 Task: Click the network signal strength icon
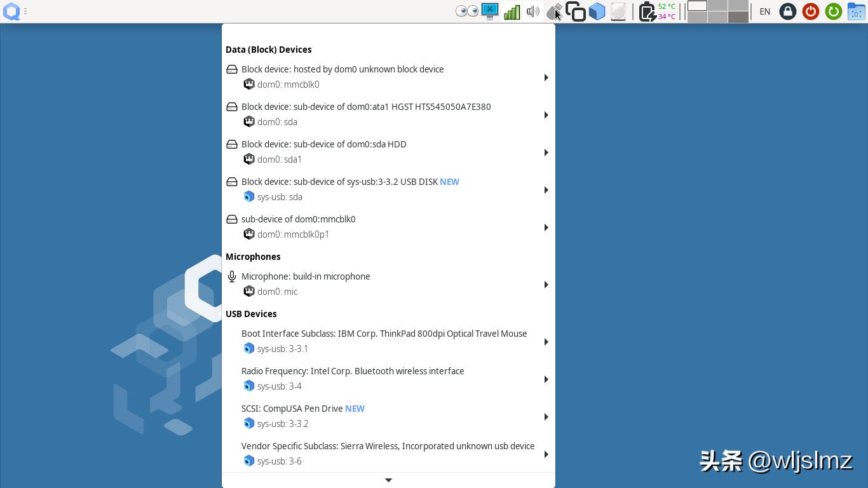[512, 11]
